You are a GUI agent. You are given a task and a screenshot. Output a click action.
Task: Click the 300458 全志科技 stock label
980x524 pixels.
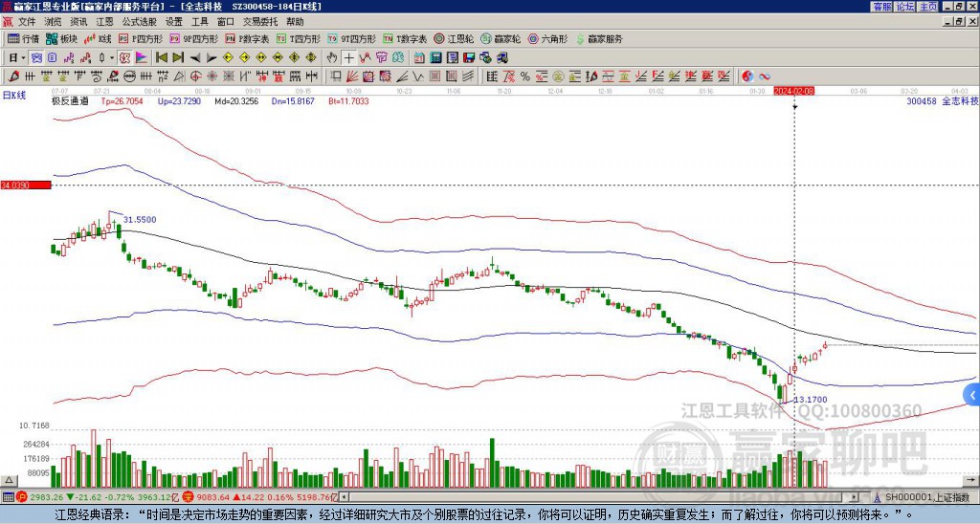tap(942, 100)
